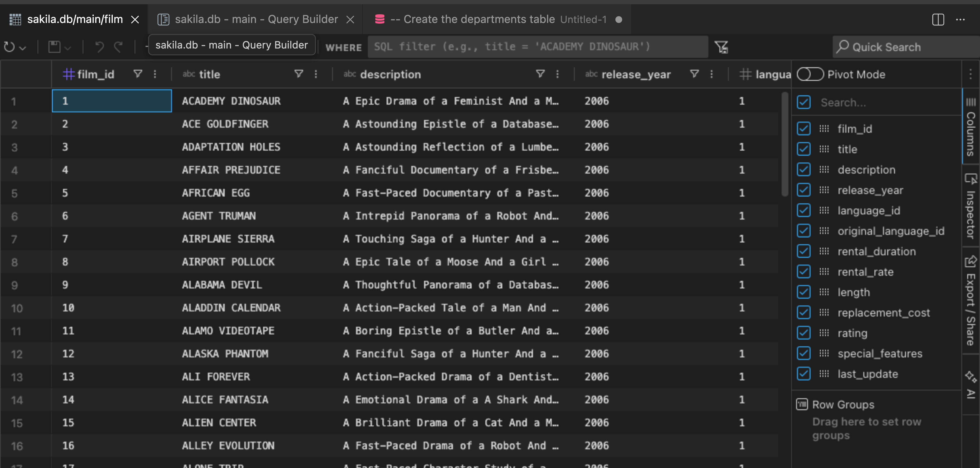Undo the last data change
This screenshot has width=980, height=468.
(99, 47)
